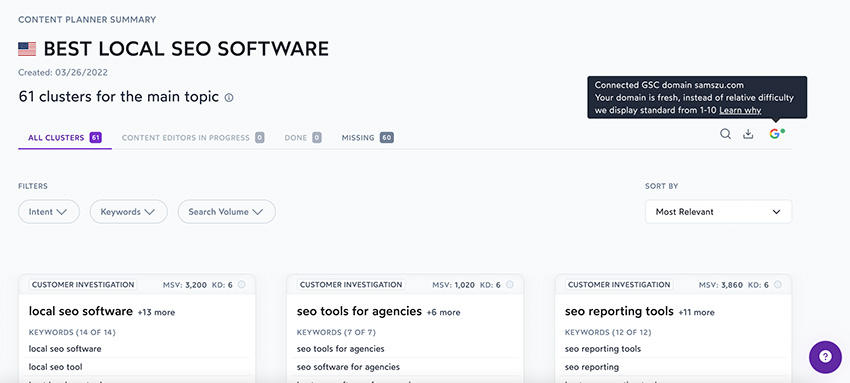Click the US flag icon

point(27,49)
